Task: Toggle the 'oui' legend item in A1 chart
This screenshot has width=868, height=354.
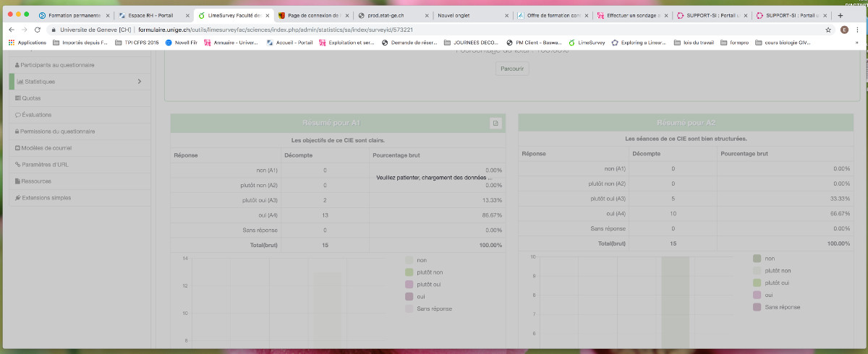Action: pos(422,297)
